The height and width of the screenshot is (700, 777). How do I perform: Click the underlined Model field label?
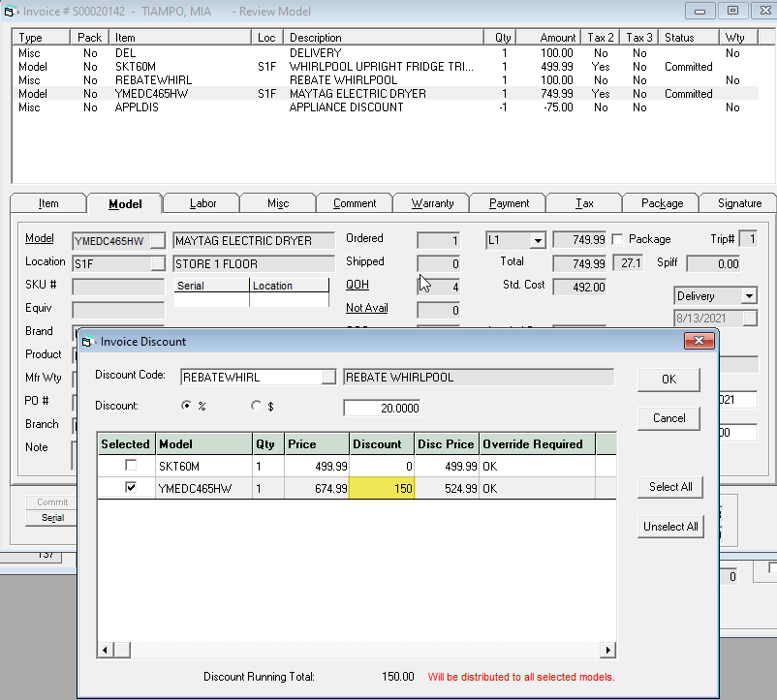(x=40, y=238)
